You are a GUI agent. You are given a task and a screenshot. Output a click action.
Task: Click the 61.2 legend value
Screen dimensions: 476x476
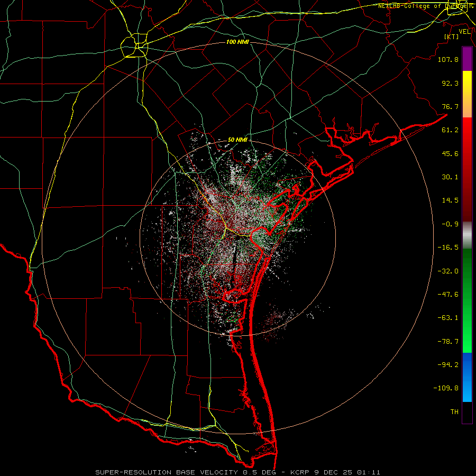pos(450,130)
